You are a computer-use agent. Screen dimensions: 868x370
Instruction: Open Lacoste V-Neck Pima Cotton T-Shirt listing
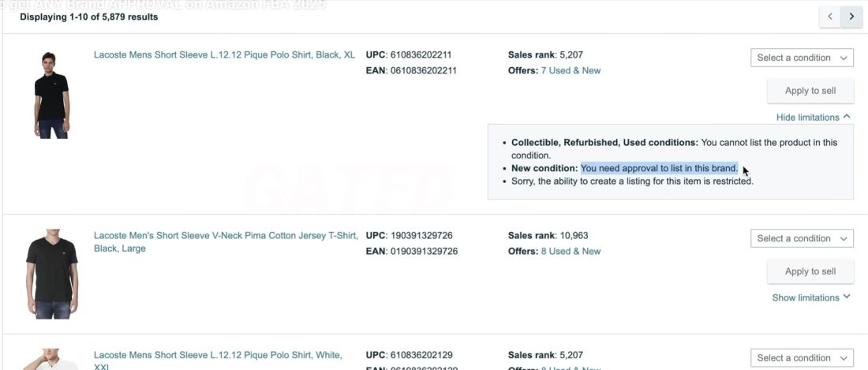[x=226, y=236]
